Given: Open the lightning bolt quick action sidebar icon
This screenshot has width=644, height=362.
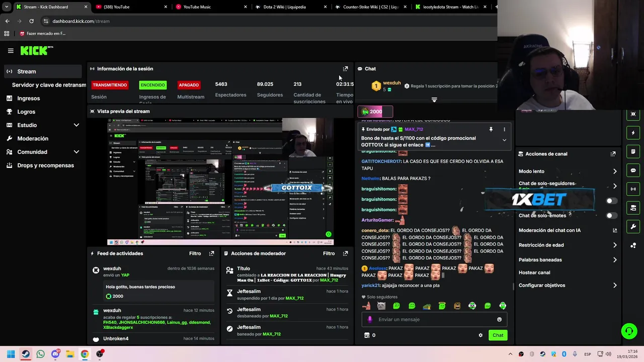Looking at the screenshot, I should click(x=633, y=133).
